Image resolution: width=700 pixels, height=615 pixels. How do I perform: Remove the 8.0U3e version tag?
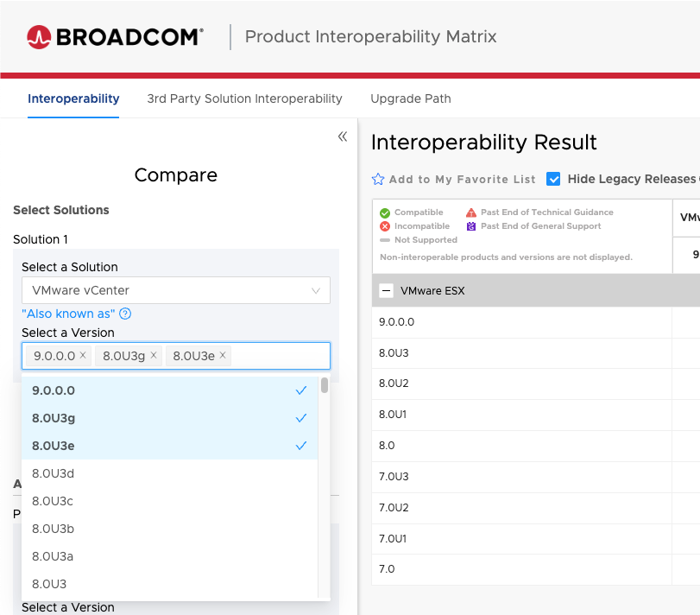tap(223, 355)
